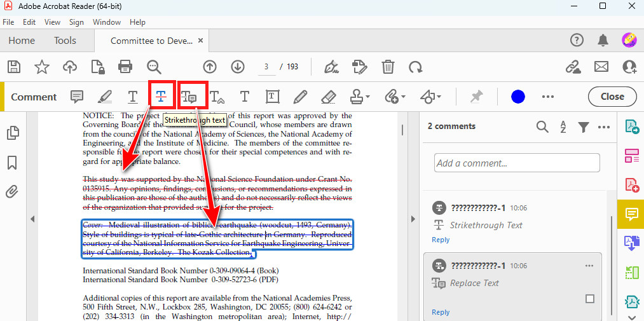The width and height of the screenshot is (644, 321).
Task: Click the Sticky Note comment tool
Action: pos(77,97)
